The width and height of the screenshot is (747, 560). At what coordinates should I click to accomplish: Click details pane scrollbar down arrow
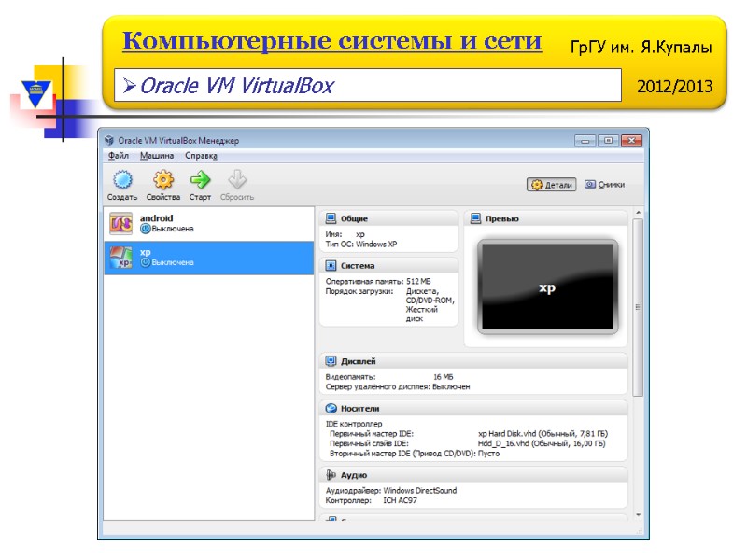coord(638,515)
